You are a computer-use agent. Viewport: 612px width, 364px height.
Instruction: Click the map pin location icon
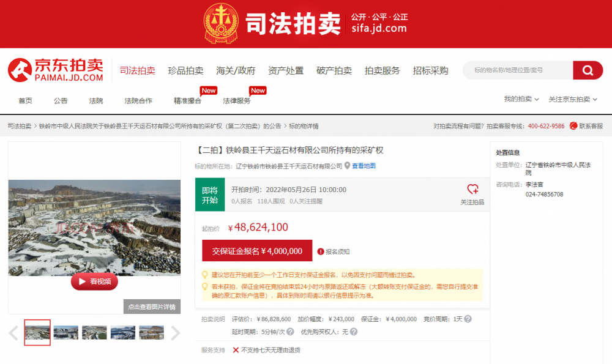(x=347, y=166)
